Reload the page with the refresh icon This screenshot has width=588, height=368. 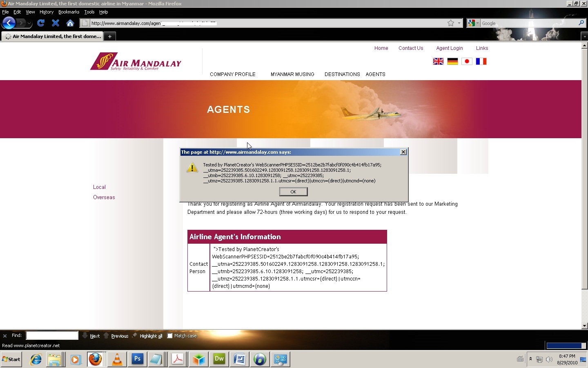(41, 23)
